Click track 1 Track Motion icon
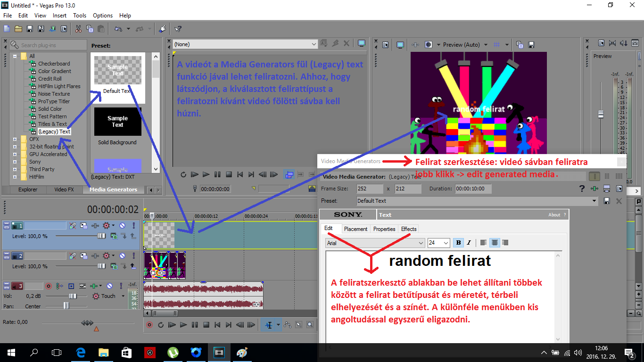 click(83, 226)
